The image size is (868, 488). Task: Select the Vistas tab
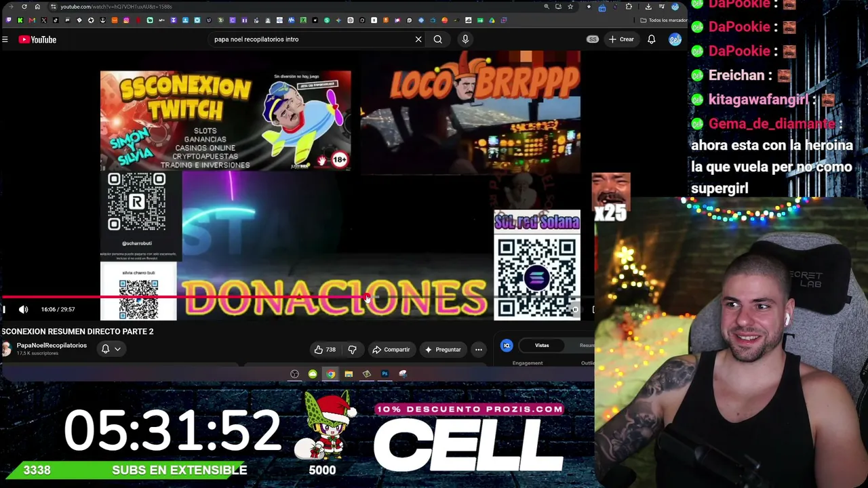tap(542, 346)
